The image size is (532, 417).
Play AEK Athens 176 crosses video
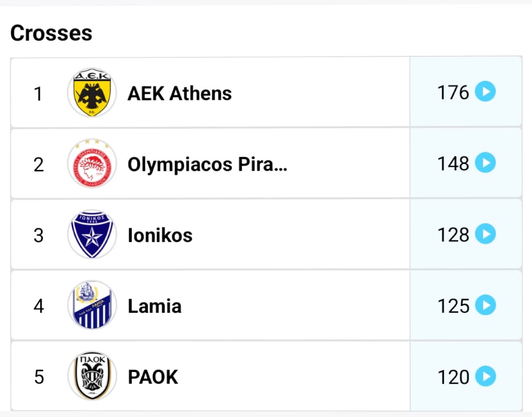click(x=485, y=92)
